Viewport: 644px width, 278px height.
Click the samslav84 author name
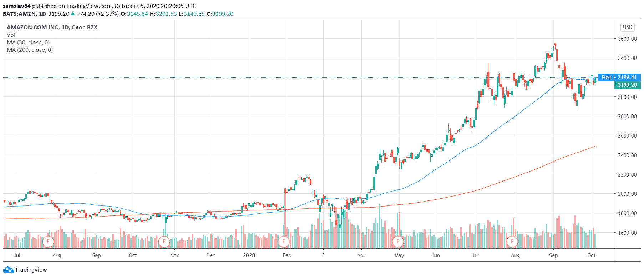coord(17,6)
